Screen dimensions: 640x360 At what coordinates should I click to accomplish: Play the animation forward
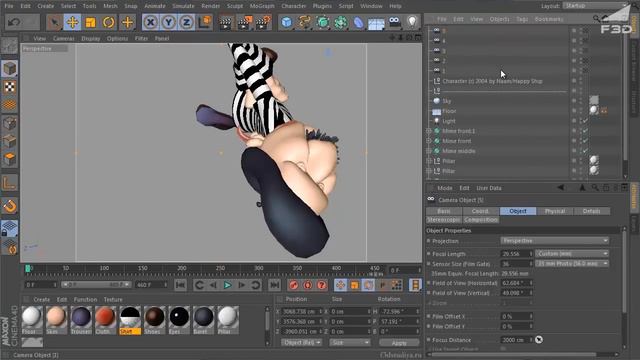coord(227,285)
